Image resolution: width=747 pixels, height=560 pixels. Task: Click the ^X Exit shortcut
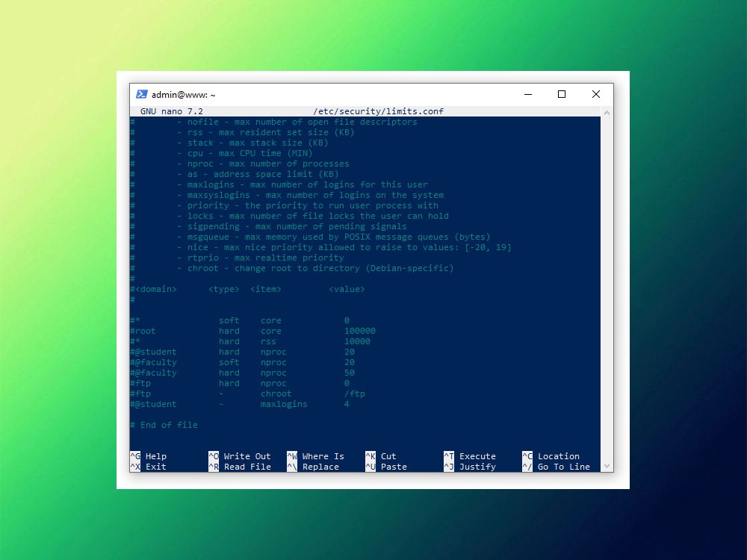pos(149,467)
